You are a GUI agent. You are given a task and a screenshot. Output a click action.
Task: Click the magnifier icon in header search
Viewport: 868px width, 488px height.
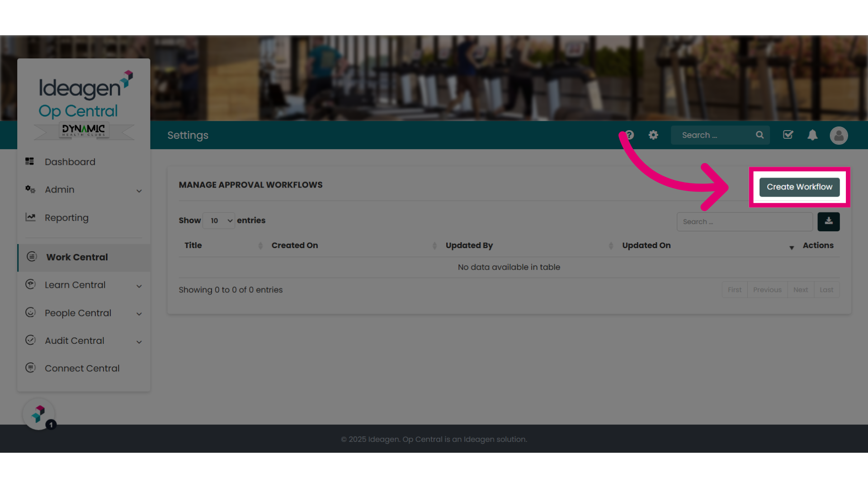[760, 135]
